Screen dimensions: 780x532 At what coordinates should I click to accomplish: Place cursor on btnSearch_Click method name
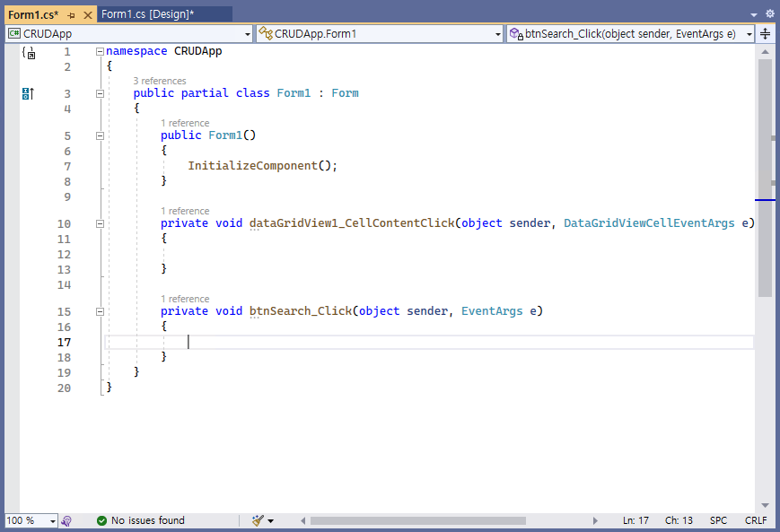tap(301, 311)
